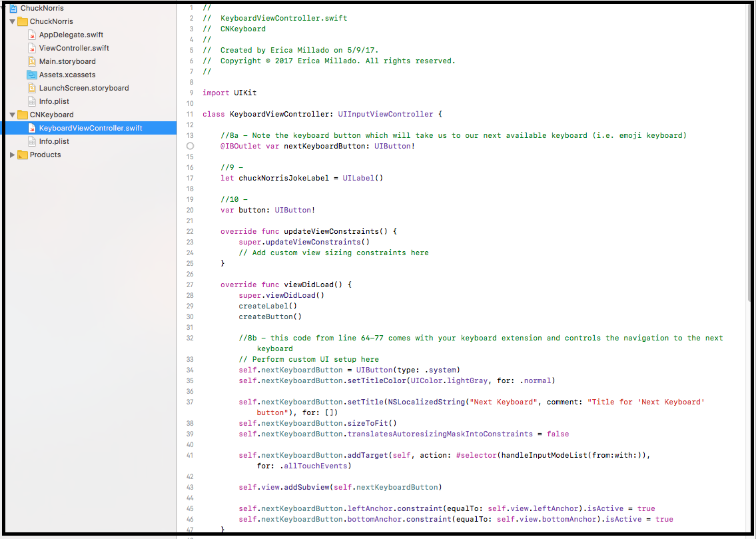This screenshot has width=756, height=539.
Task: Select the Products group label
Action: [45, 155]
